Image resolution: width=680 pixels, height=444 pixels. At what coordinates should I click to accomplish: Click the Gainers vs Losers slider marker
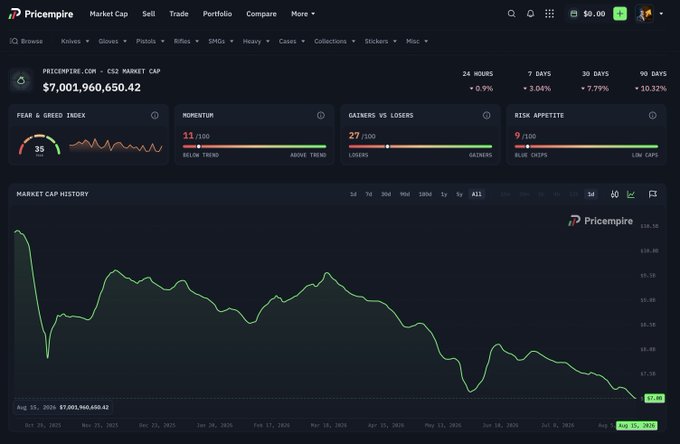387,147
